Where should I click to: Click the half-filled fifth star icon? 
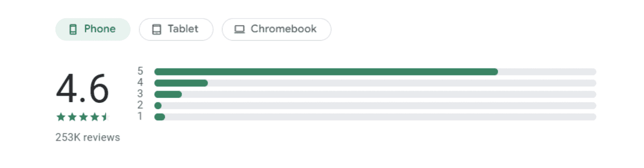point(105,117)
